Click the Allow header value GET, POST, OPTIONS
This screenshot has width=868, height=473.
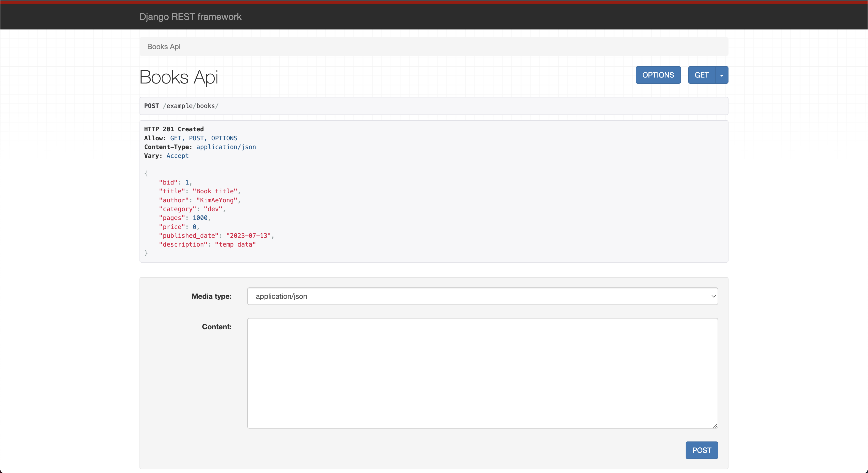[204, 138]
